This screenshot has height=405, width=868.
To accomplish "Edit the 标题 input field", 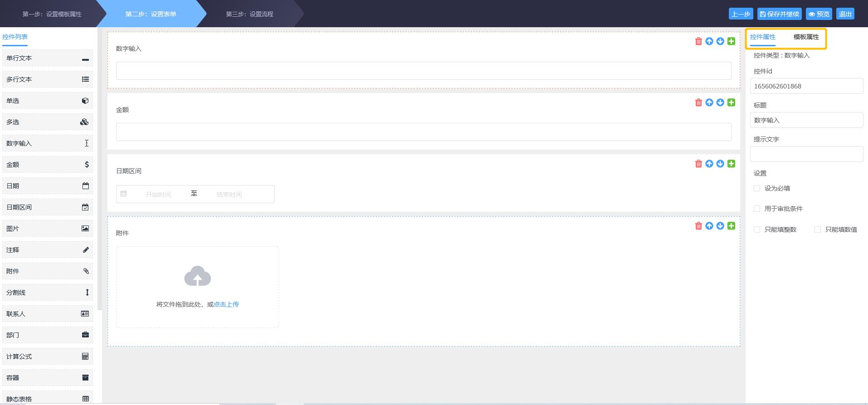I will (x=806, y=120).
